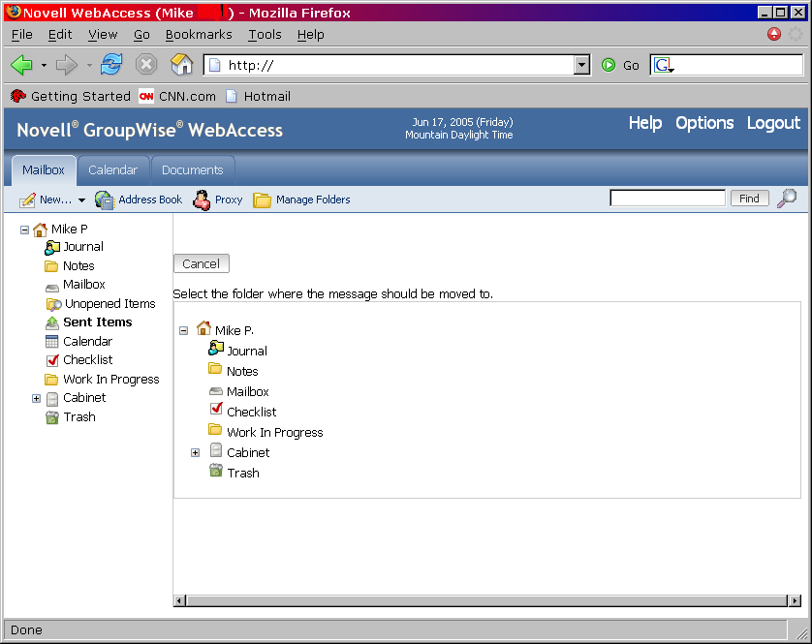Move message to Notes folder
This screenshot has width=812, height=644.
pos(242,371)
